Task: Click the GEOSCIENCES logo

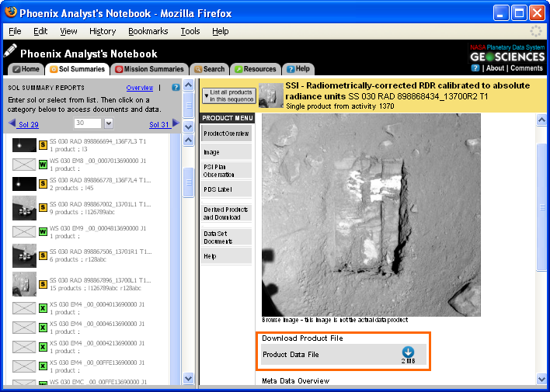Action: pyautogui.click(x=507, y=57)
